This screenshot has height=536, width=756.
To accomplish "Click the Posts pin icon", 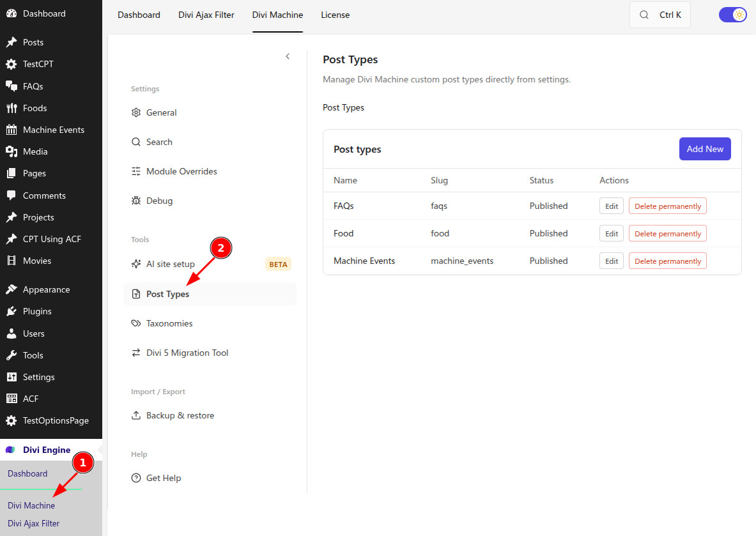I will pos(11,42).
